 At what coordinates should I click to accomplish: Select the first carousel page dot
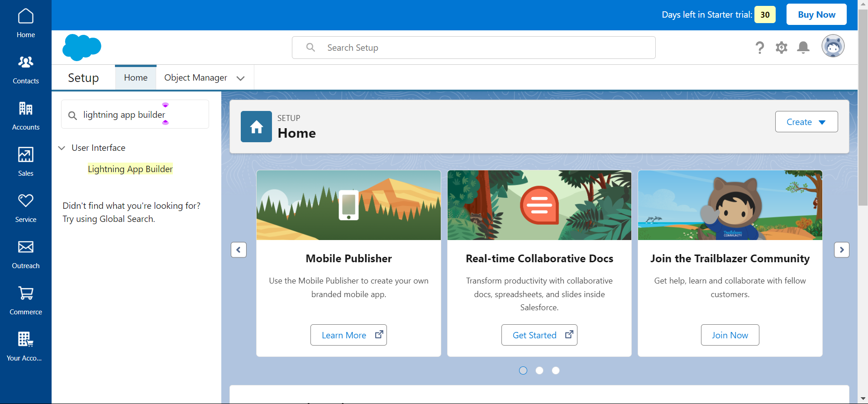tap(523, 370)
